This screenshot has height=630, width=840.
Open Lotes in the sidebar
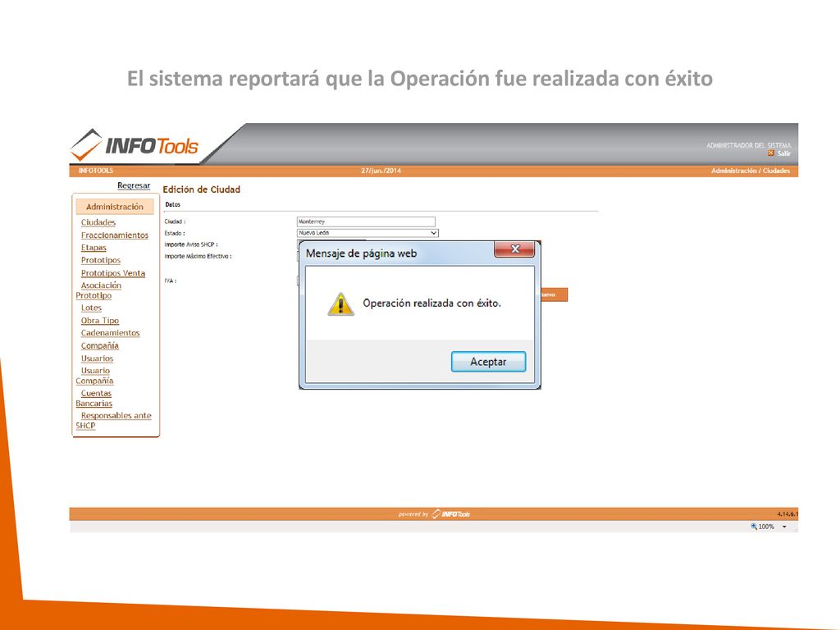click(x=91, y=308)
